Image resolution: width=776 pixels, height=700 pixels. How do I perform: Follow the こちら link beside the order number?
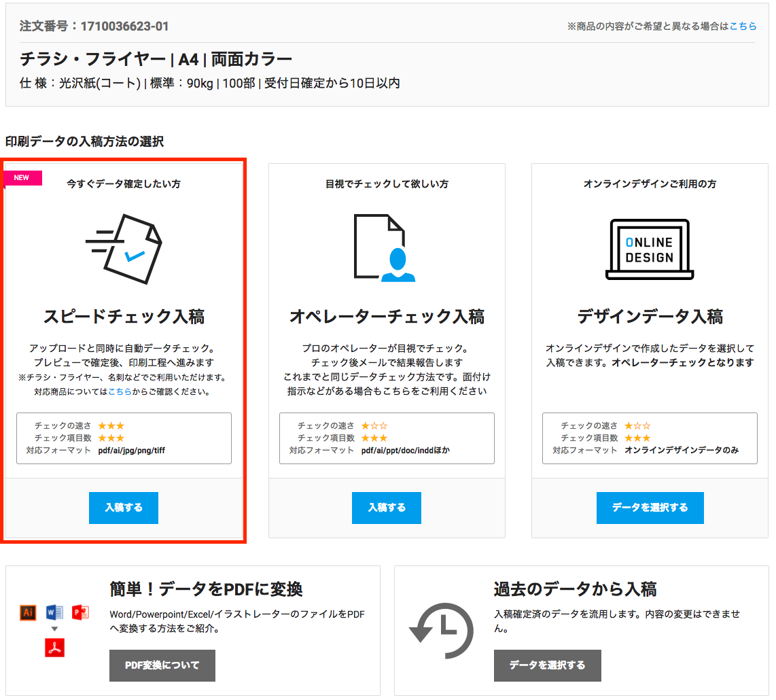[743, 26]
